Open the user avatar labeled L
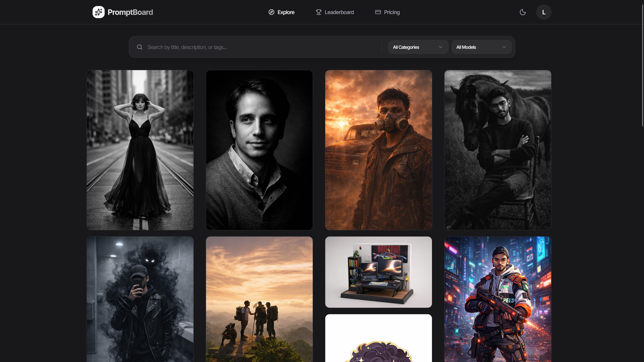 click(x=544, y=12)
